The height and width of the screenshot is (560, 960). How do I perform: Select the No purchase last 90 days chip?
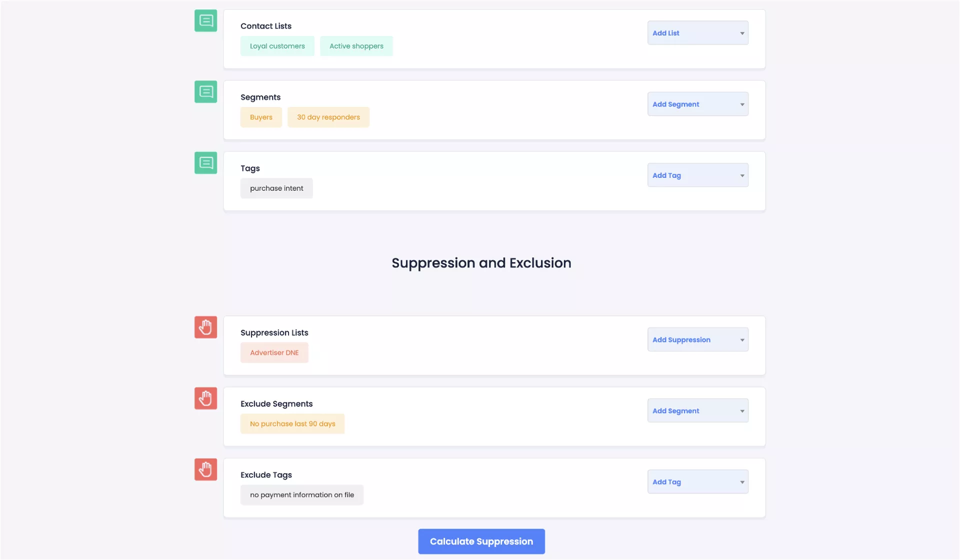tap(292, 424)
